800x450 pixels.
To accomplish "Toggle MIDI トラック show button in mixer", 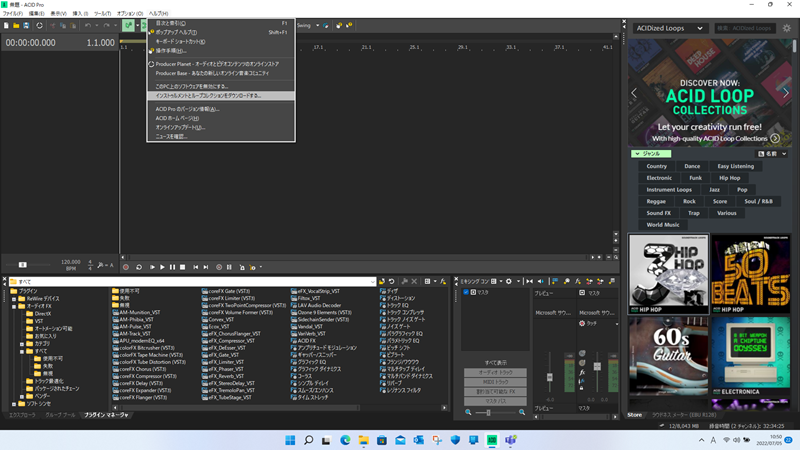I will coord(495,382).
